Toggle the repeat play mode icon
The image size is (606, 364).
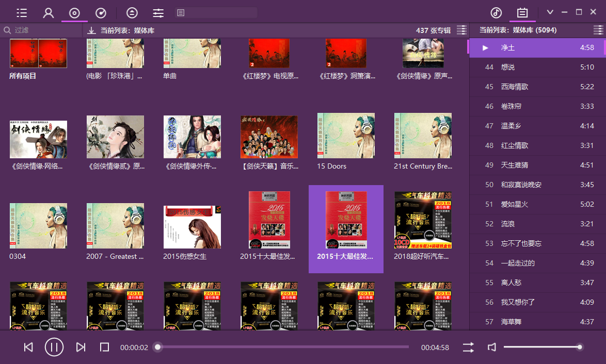coord(468,347)
